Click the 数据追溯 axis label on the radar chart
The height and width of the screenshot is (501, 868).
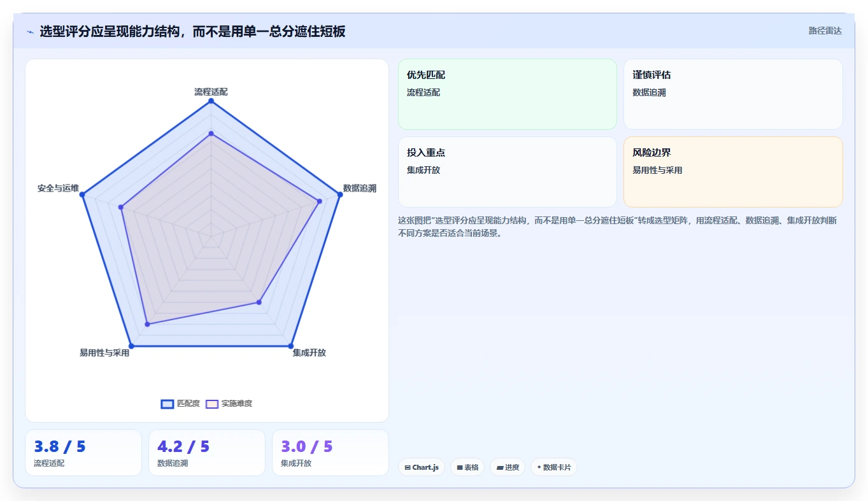pos(360,188)
